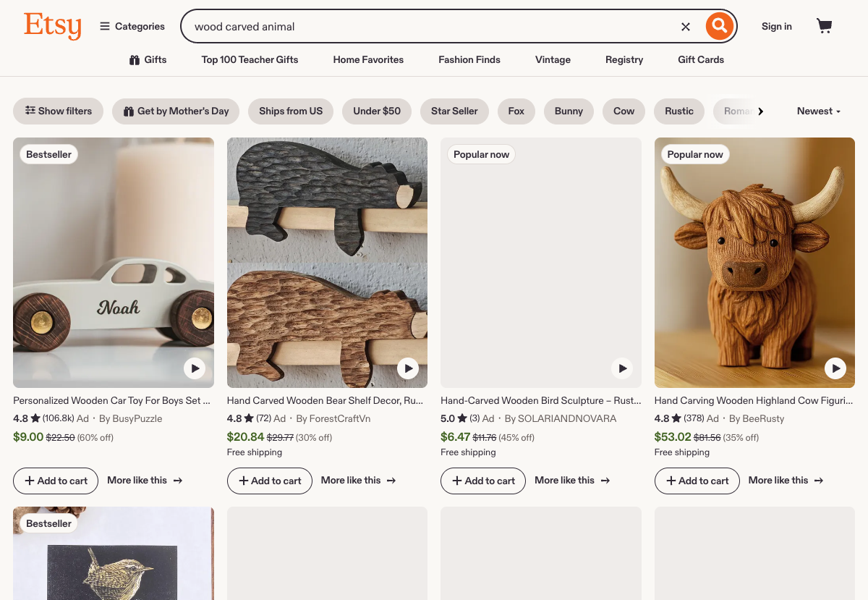Click Sign in

776,27
